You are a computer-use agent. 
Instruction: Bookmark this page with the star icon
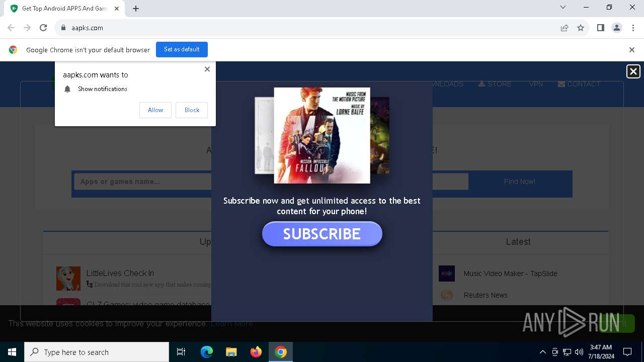[581, 28]
